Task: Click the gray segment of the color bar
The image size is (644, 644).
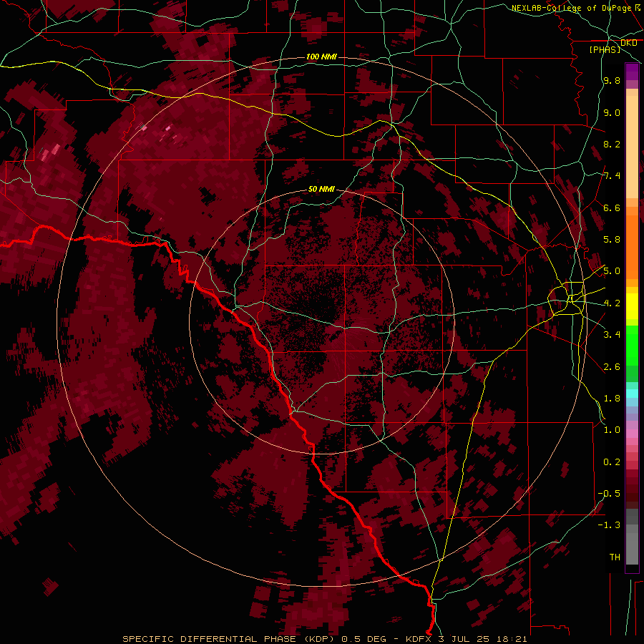Action: tap(632, 536)
